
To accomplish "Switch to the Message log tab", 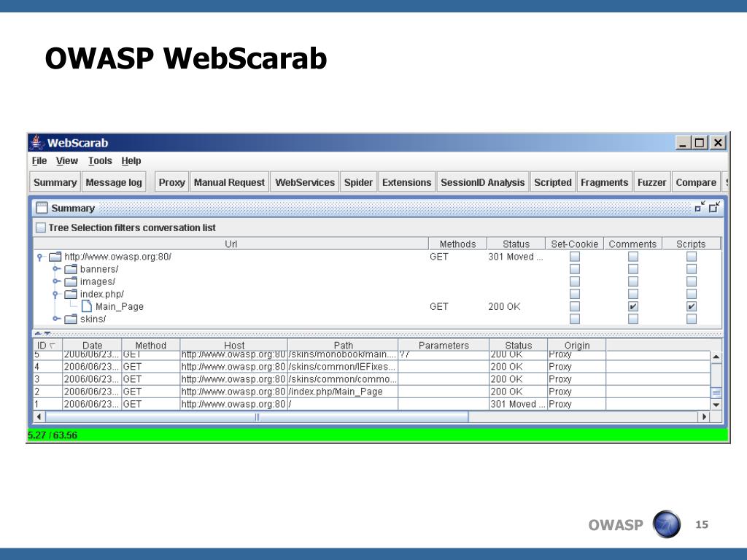I will tap(113, 182).
